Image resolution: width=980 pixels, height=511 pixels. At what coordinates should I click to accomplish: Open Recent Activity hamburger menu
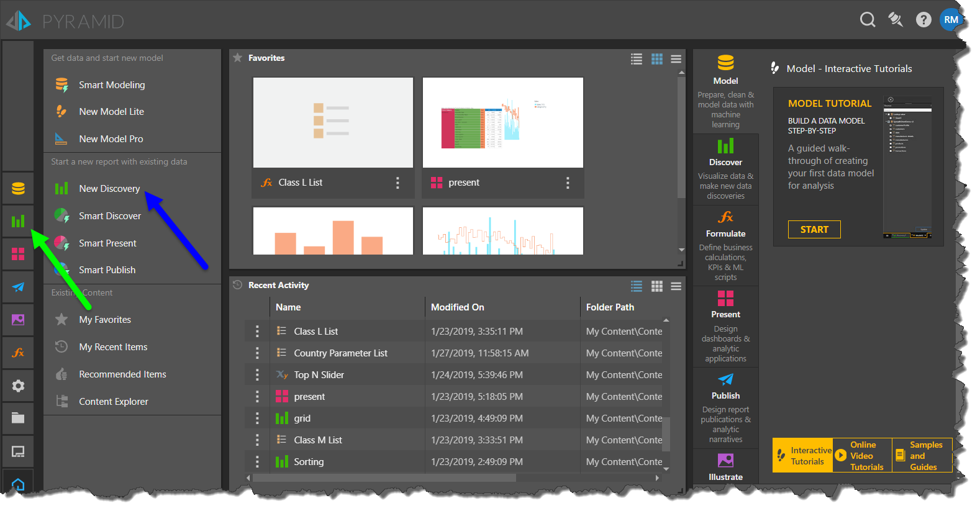pyautogui.click(x=676, y=286)
